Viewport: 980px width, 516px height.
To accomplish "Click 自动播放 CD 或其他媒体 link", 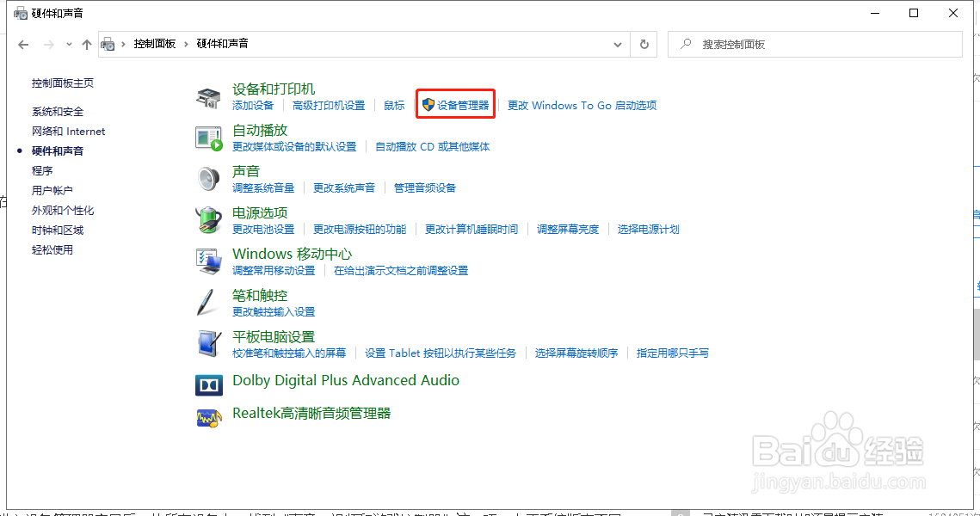I will (433, 147).
